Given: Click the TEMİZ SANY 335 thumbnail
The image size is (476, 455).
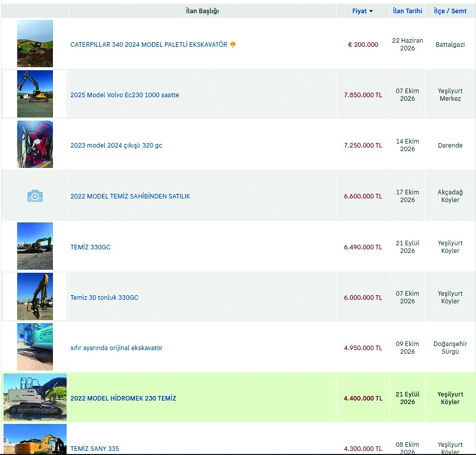Looking at the screenshot, I should [35, 439].
